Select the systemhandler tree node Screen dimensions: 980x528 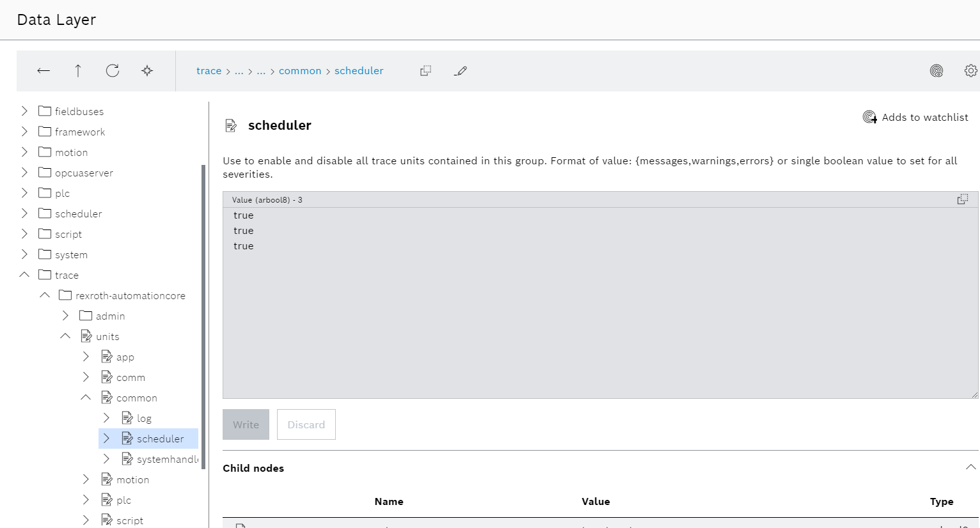point(167,459)
